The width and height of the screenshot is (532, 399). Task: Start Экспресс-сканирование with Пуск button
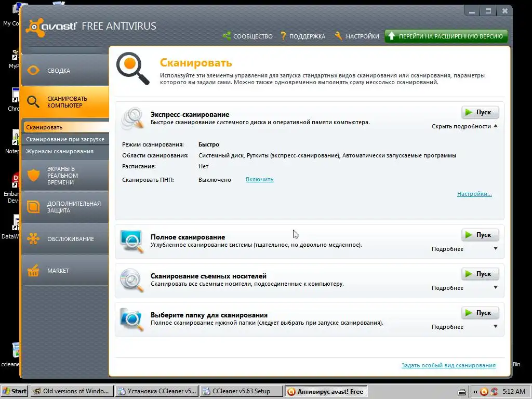pos(480,112)
